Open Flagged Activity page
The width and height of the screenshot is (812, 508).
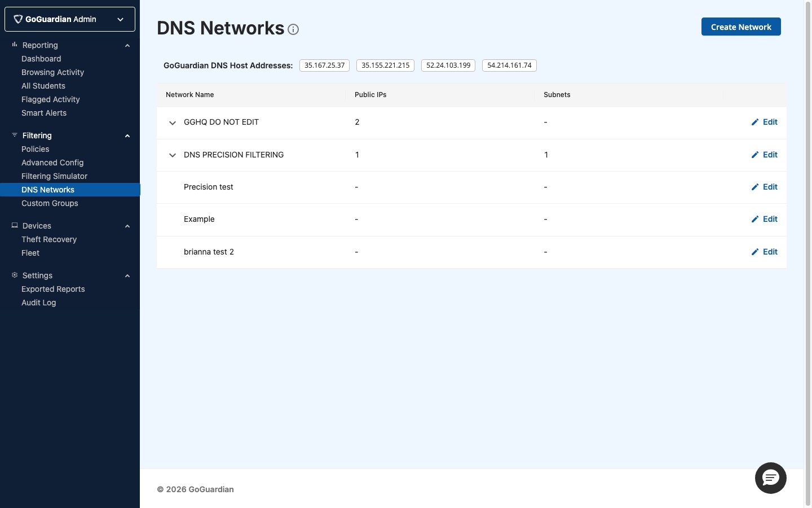pyautogui.click(x=51, y=99)
